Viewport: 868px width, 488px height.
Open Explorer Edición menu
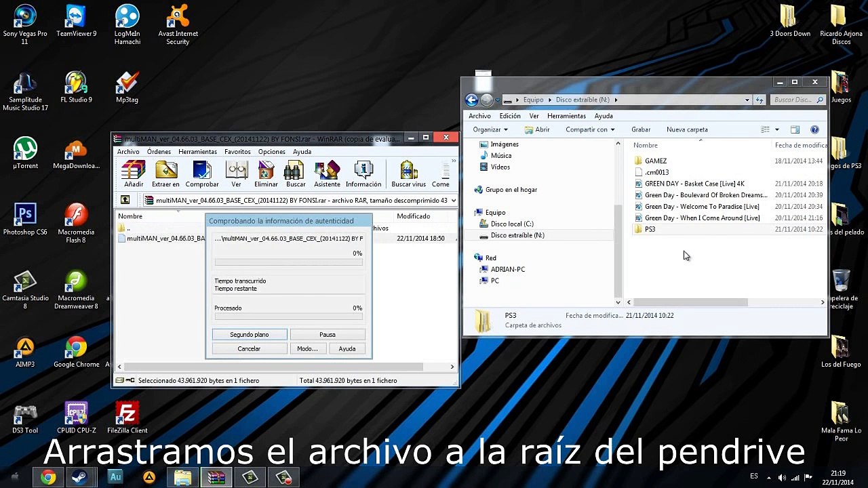510,116
